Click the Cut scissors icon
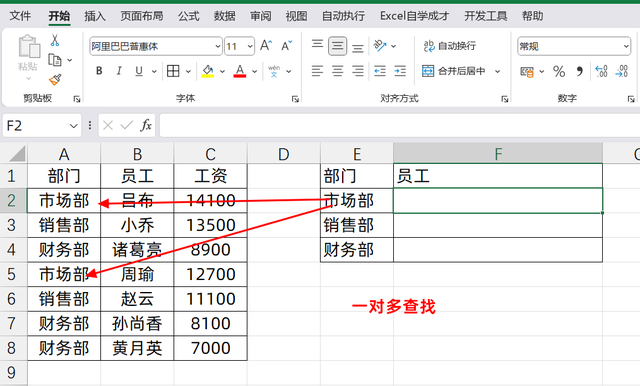The image size is (640, 386). [x=55, y=40]
